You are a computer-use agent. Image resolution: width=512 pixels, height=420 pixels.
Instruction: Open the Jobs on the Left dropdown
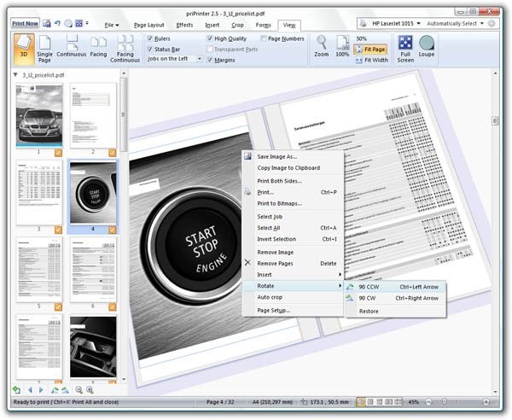175,59
